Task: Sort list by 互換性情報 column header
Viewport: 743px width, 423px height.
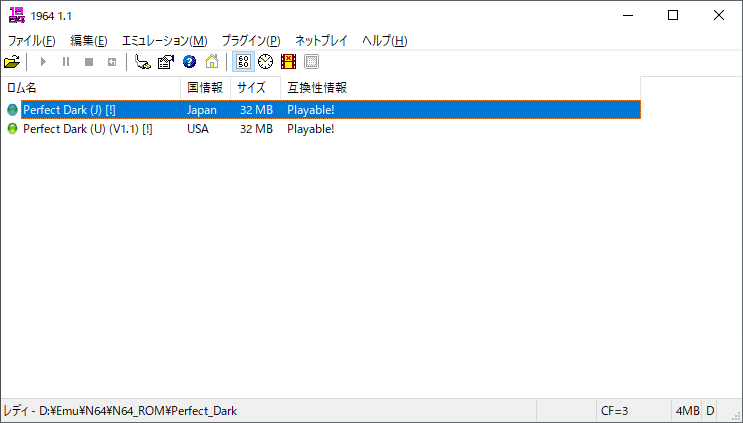Action: click(x=316, y=88)
